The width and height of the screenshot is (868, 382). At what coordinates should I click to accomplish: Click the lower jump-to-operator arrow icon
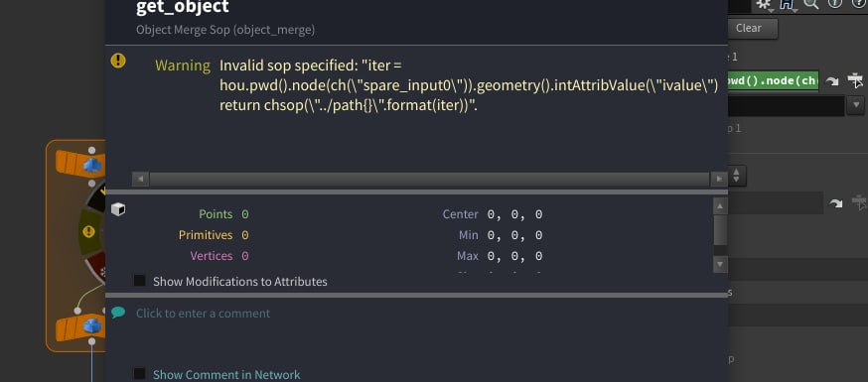(x=835, y=204)
